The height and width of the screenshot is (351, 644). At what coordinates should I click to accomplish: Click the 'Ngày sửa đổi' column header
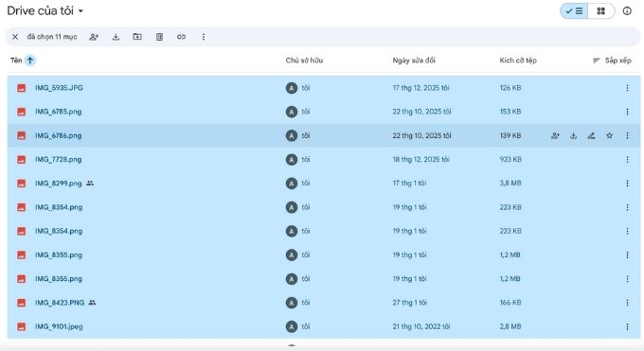414,61
